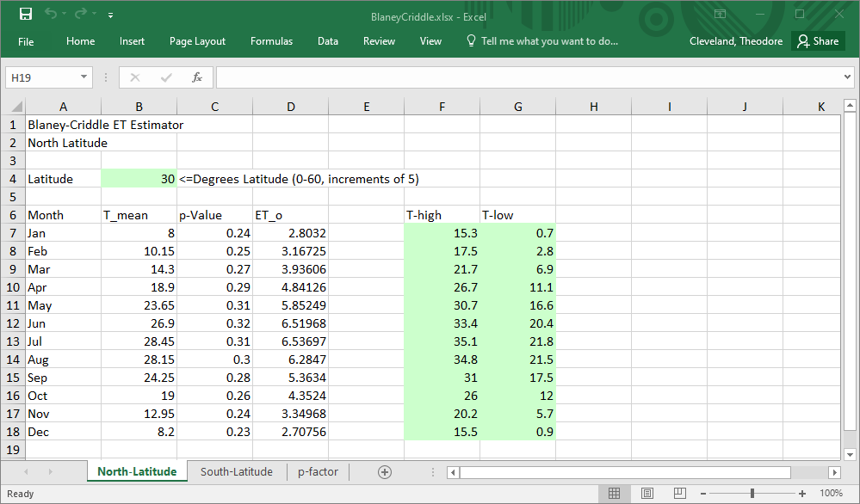This screenshot has width=860, height=504.
Task: Add a new sheet with the plus icon
Action: (x=385, y=471)
